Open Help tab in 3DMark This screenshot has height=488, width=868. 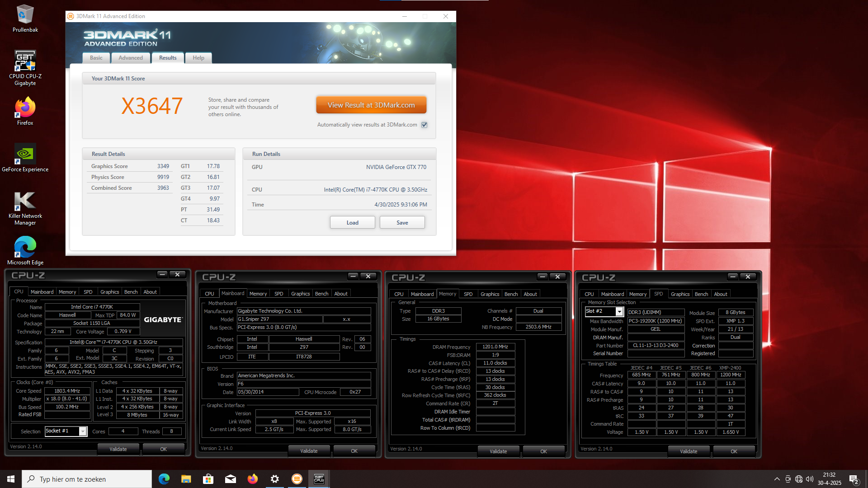coord(198,58)
